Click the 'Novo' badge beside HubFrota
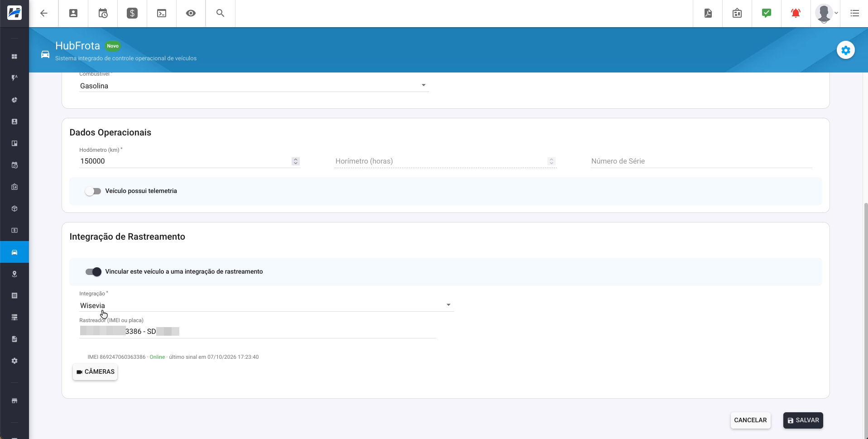868x439 pixels. [113, 46]
